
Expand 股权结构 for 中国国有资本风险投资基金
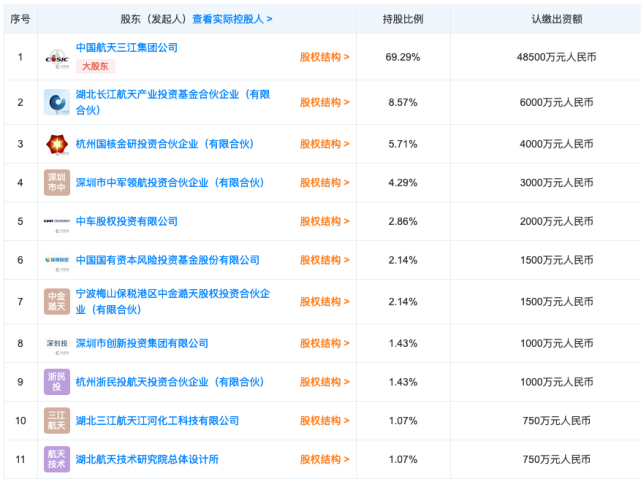point(325,260)
